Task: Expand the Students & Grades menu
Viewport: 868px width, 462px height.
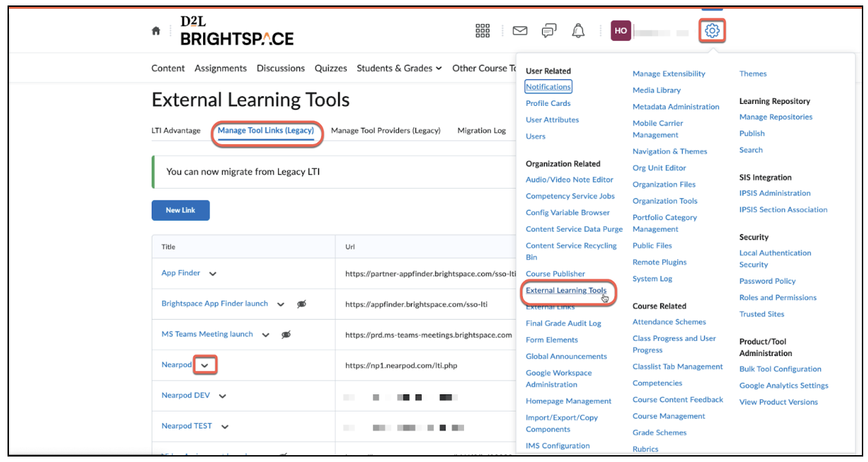Action: [399, 68]
